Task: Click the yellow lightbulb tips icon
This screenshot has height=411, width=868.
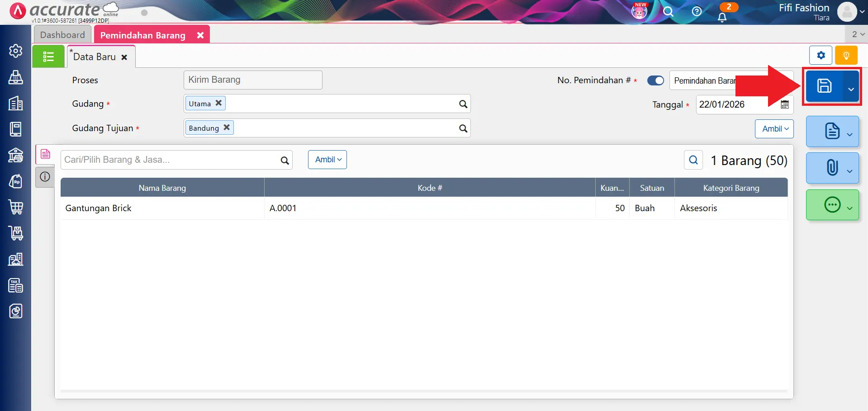Action: point(846,56)
